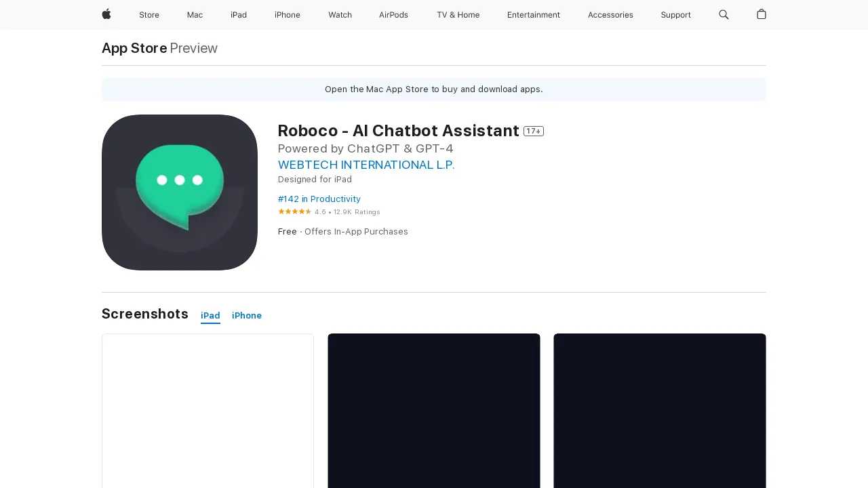
Task: Click the Roboco - AI Chatbot Assistant title
Action: click(399, 131)
